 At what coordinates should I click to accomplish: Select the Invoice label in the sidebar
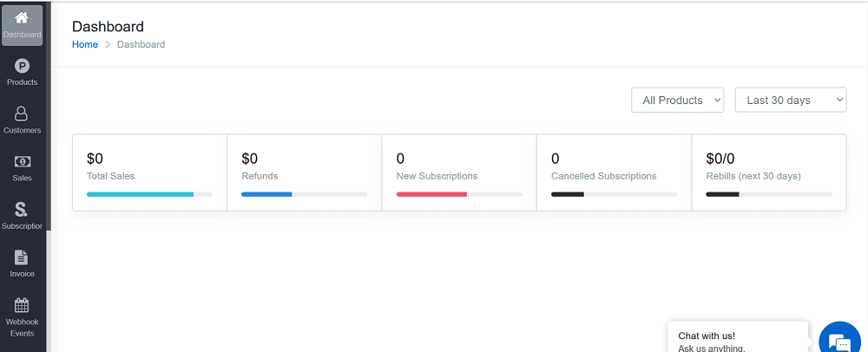pos(23,273)
